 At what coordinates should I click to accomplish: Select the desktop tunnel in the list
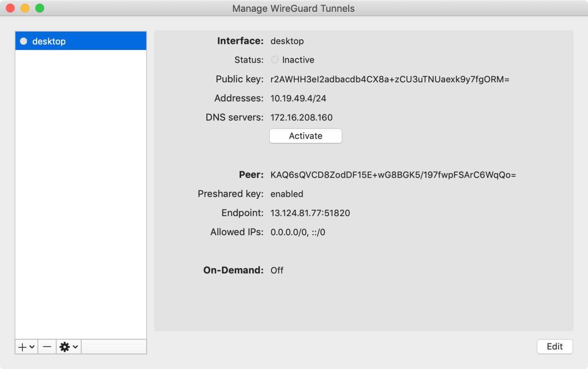click(x=81, y=41)
